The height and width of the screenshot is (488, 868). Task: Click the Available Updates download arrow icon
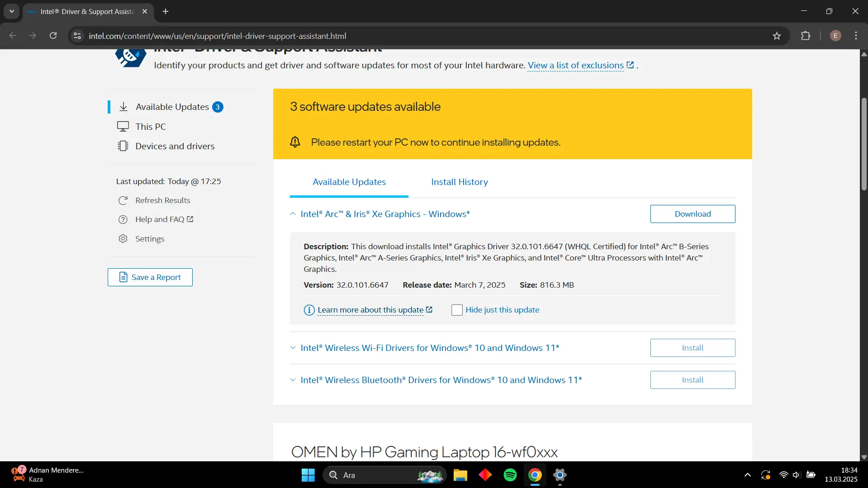click(x=123, y=107)
